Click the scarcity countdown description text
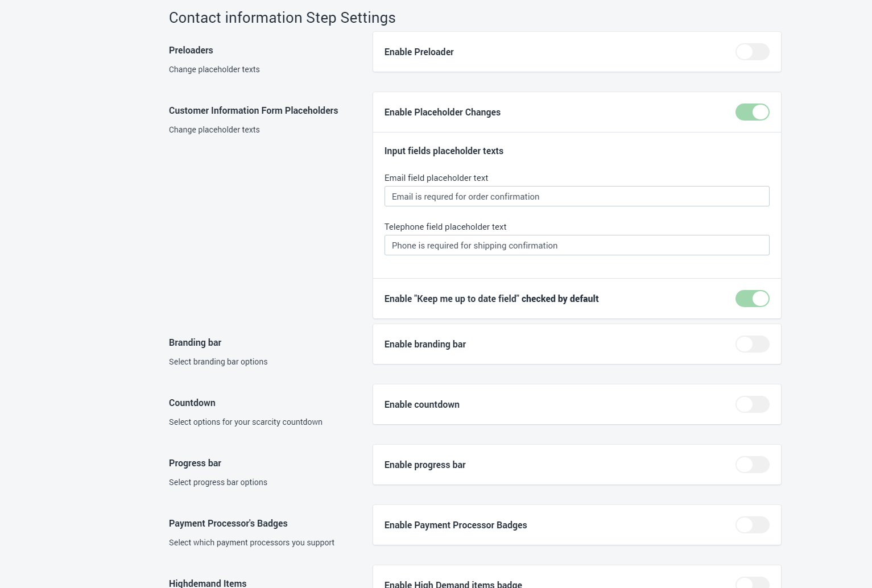This screenshot has width=872, height=588. coord(245,422)
